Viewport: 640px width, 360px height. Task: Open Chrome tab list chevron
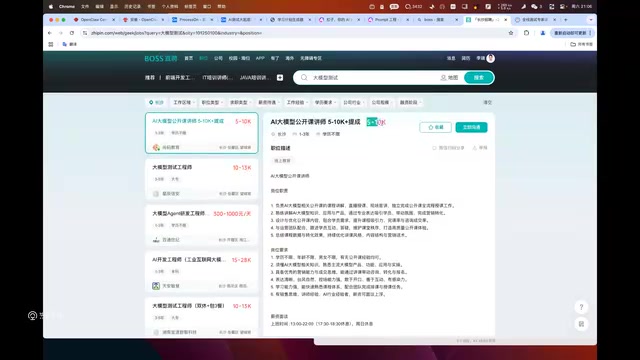pyautogui.click(x=591, y=20)
